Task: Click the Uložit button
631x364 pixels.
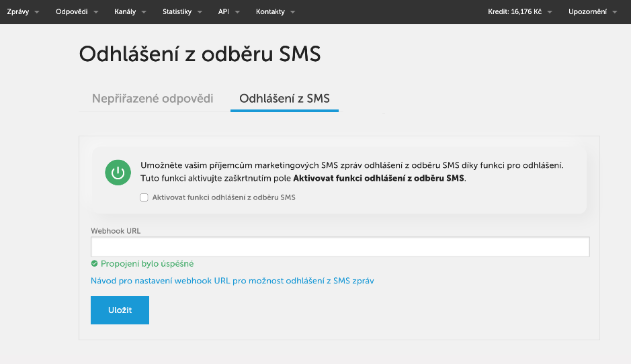Action: pos(120,310)
